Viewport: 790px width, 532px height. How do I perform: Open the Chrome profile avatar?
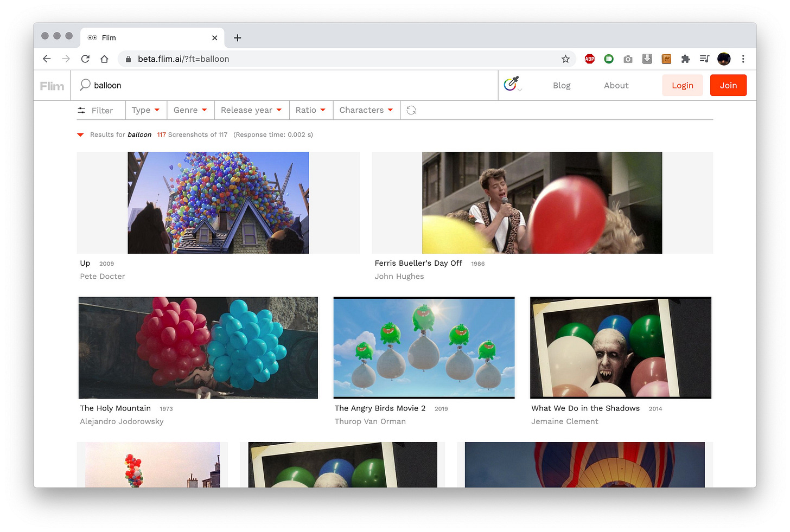coord(724,59)
